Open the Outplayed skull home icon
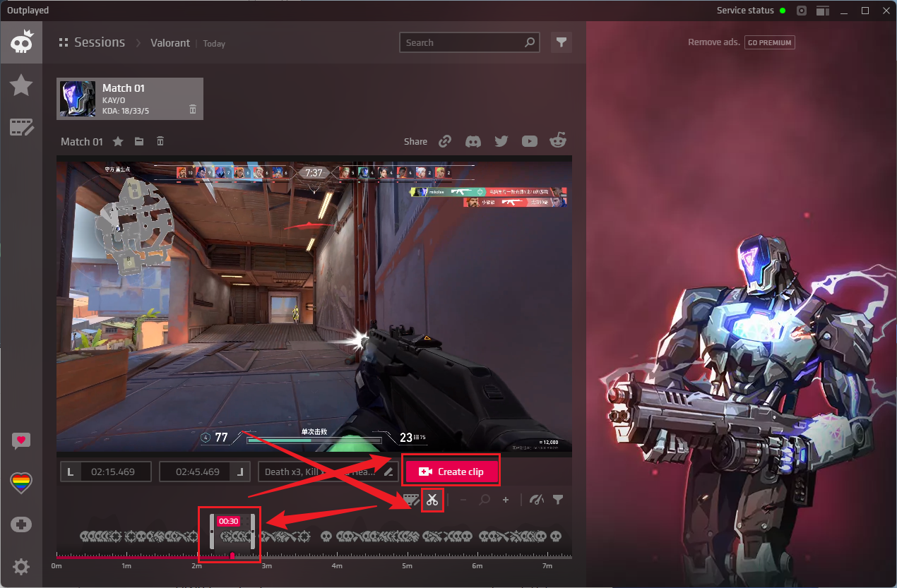The height and width of the screenshot is (588, 897). pos(21,42)
